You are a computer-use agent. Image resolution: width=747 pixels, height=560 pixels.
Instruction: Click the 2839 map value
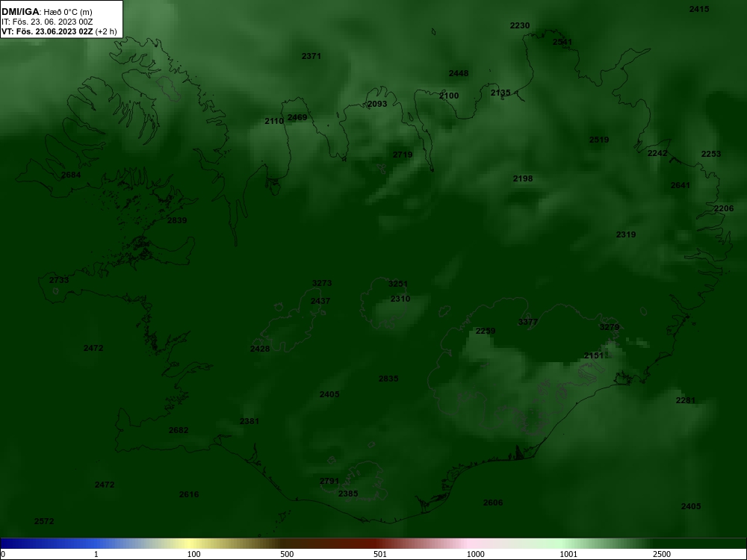coord(177,220)
